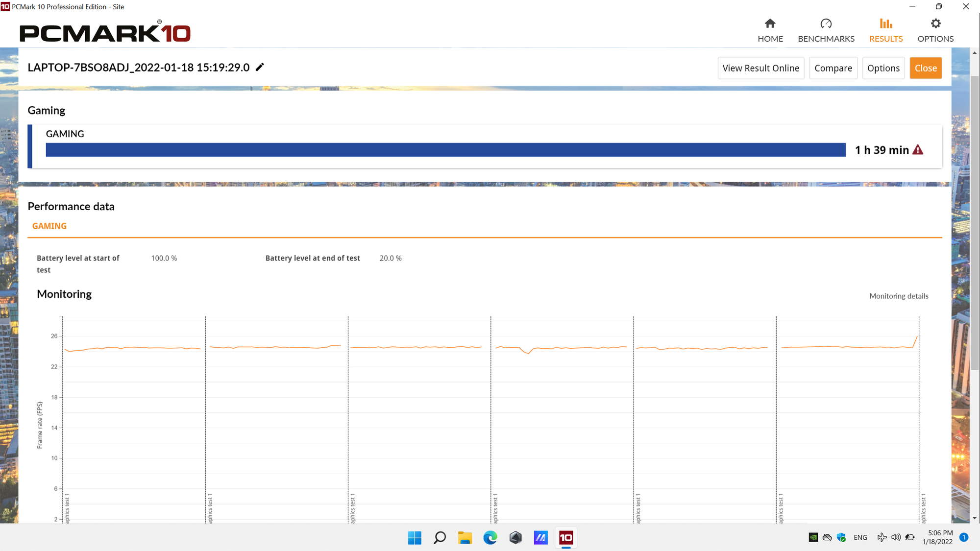Screen dimensions: 980x551
Task: Go to BENCHMARKS gauge icon
Action: pyautogui.click(x=826, y=24)
